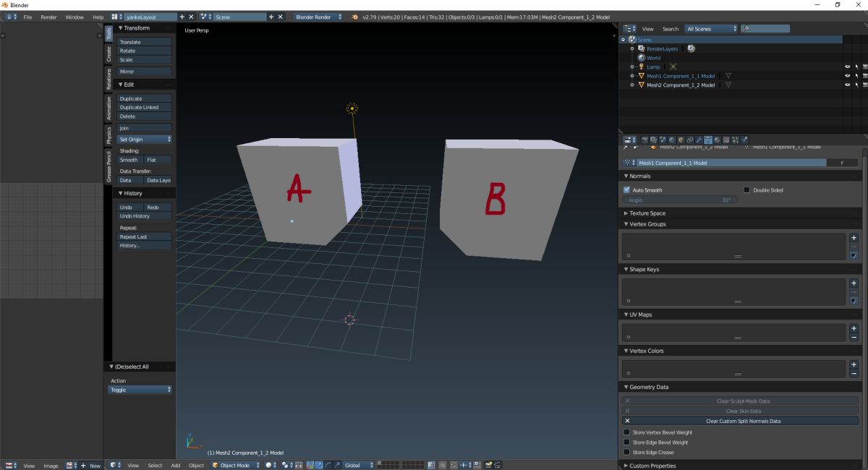
Task: Open the Help menu
Action: click(x=98, y=17)
